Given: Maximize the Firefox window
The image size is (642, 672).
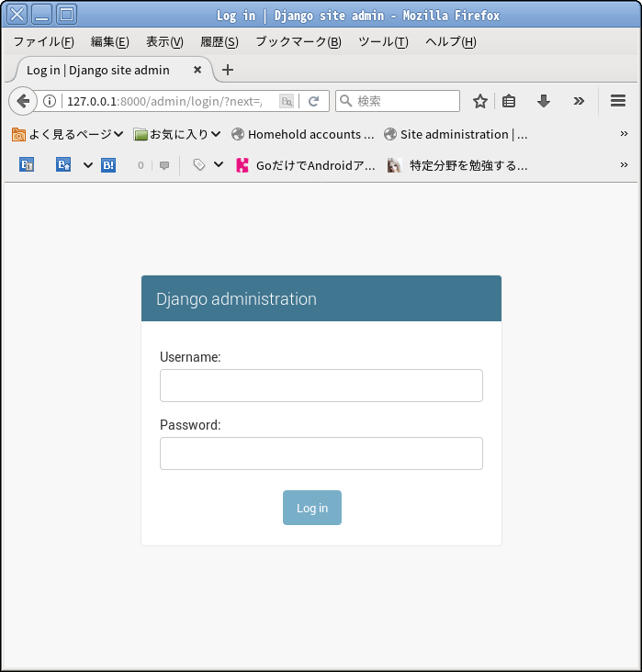Looking at the screenshot, I should (x=66, y=15).
